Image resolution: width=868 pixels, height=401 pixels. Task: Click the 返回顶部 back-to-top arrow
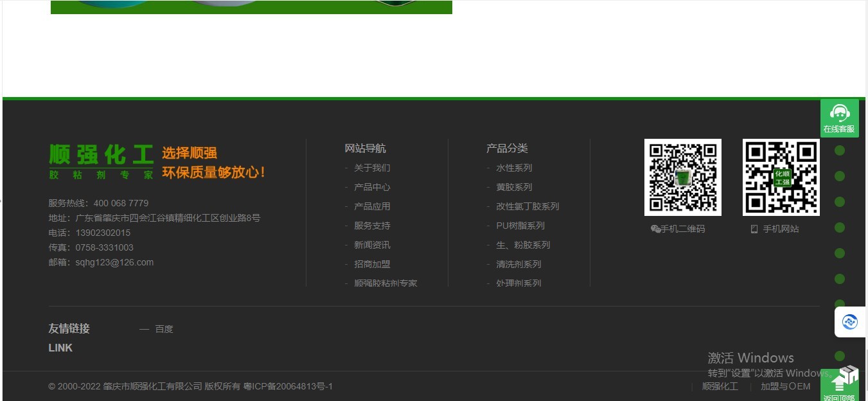[x=839, y=386]
